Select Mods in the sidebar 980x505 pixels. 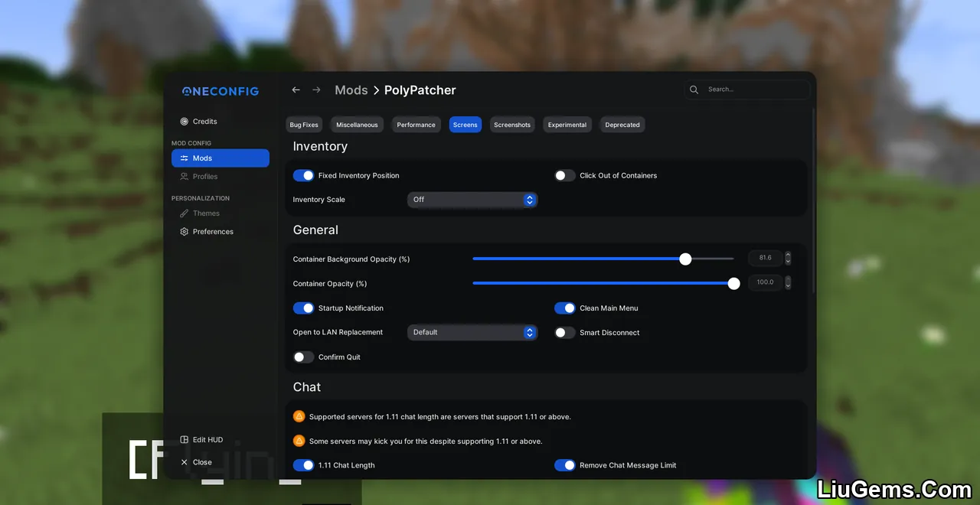(x=220, y=158)
